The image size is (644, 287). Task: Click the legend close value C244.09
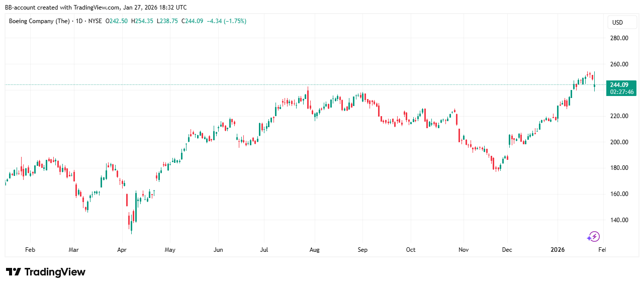pyautogui.click(x=192, y=21)
